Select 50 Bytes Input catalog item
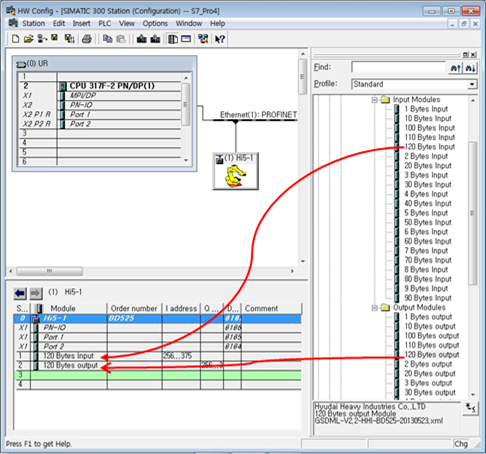The height and width of the screenshot is (454, 486). point(428,222)
